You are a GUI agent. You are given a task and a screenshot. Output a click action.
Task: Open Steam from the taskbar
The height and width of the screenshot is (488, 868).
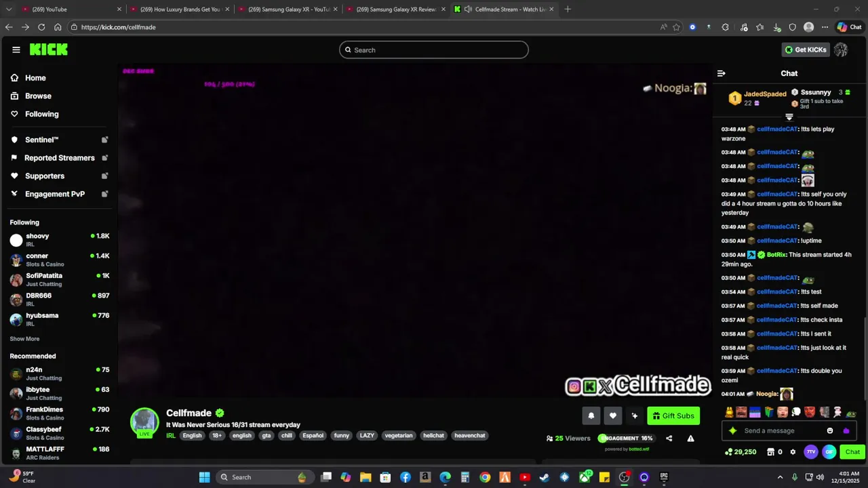tap(545, 477)
